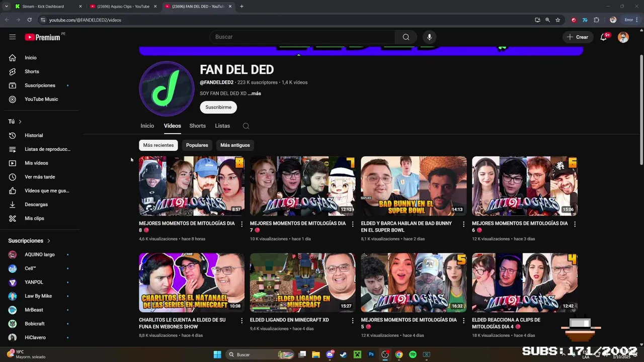Viewport: 644px width, 362px height.
Task: Switch to Stream - Kick Dashboard tab
Action: [x=48, y=7]
